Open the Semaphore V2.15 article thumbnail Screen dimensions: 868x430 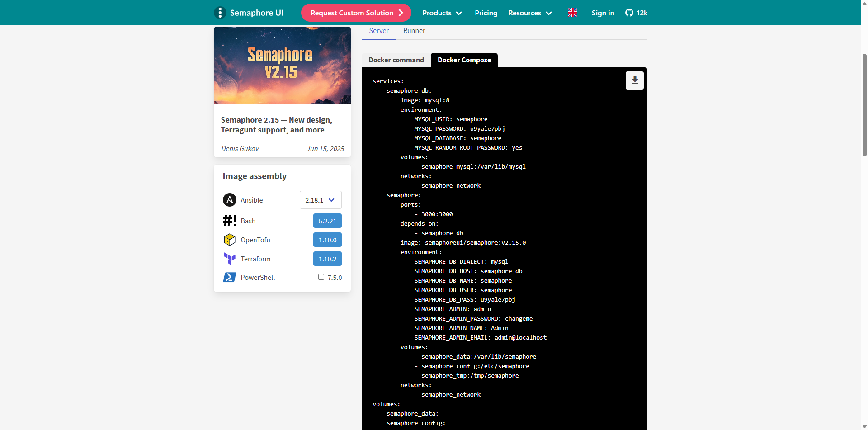point(282,65)
